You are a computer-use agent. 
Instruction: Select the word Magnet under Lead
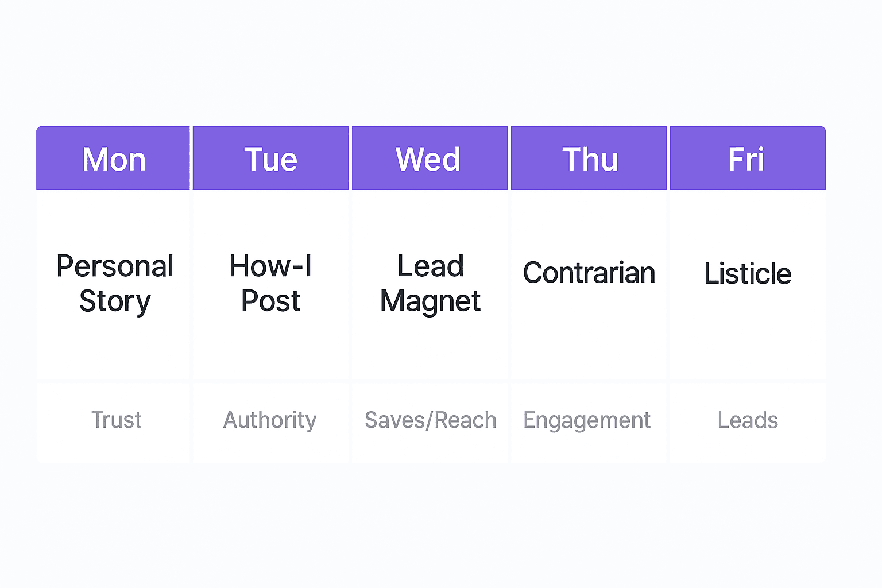tap(430, 301)
